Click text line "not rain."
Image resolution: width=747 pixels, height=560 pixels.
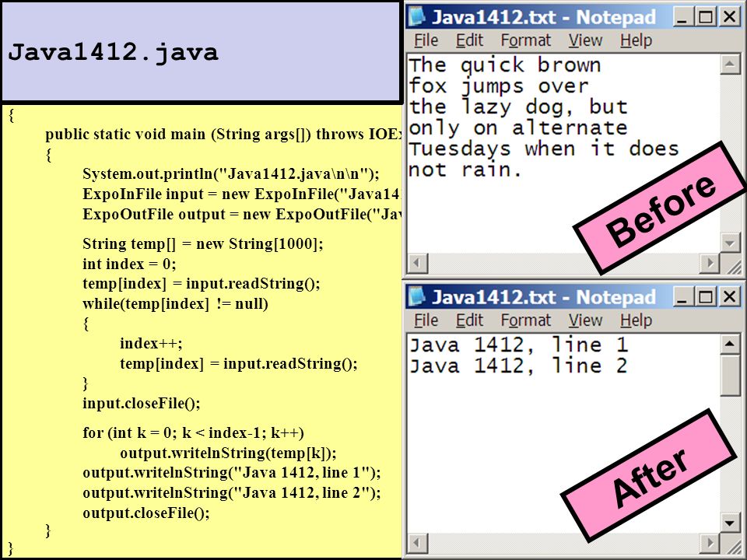coord(465,170)
